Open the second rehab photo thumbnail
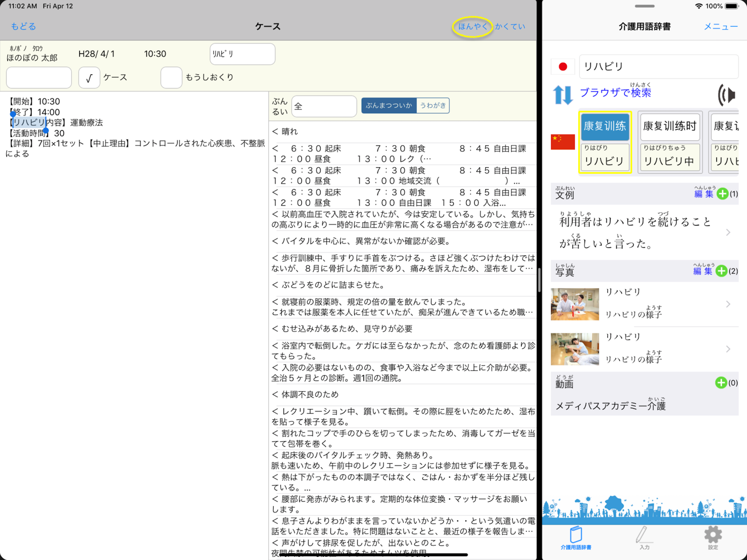The height and width of the screenshot is (560, 747). 575,349
